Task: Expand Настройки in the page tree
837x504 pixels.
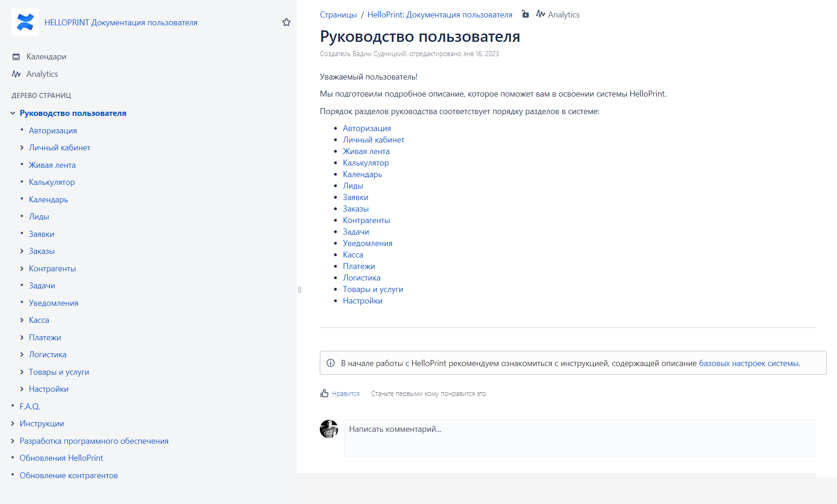Action: coord(22,389)
